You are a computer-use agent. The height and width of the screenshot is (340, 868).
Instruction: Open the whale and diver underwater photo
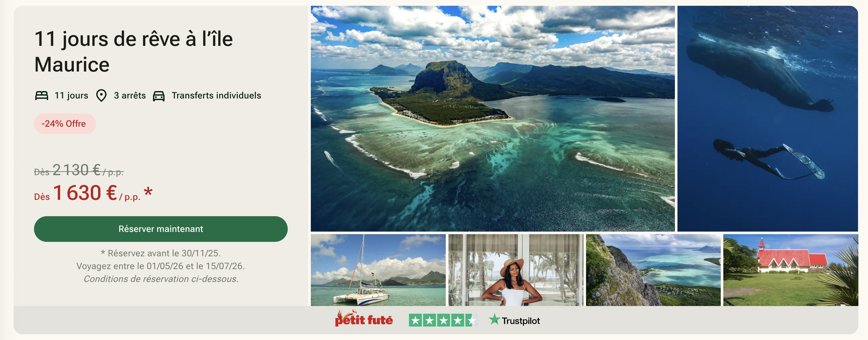(768, 118)
